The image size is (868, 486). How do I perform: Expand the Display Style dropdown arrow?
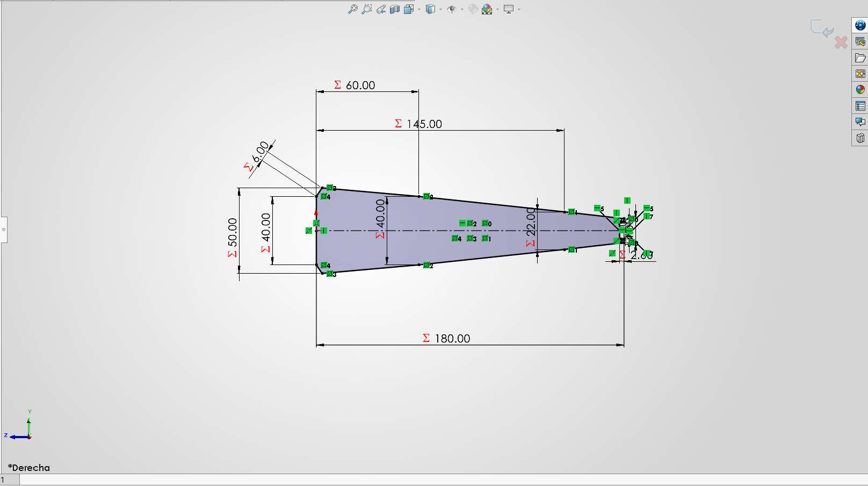pyautogui.click(x=440, y=9)
